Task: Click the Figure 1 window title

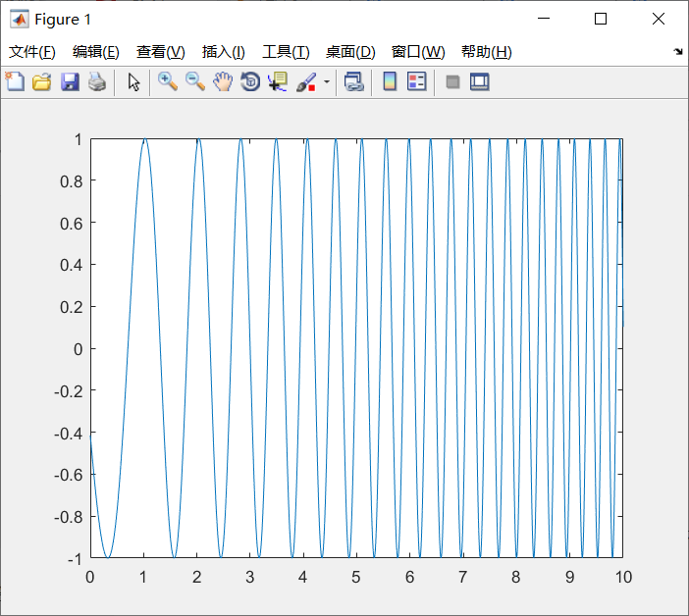Action: pyautogui.click(x=63, y=20)
